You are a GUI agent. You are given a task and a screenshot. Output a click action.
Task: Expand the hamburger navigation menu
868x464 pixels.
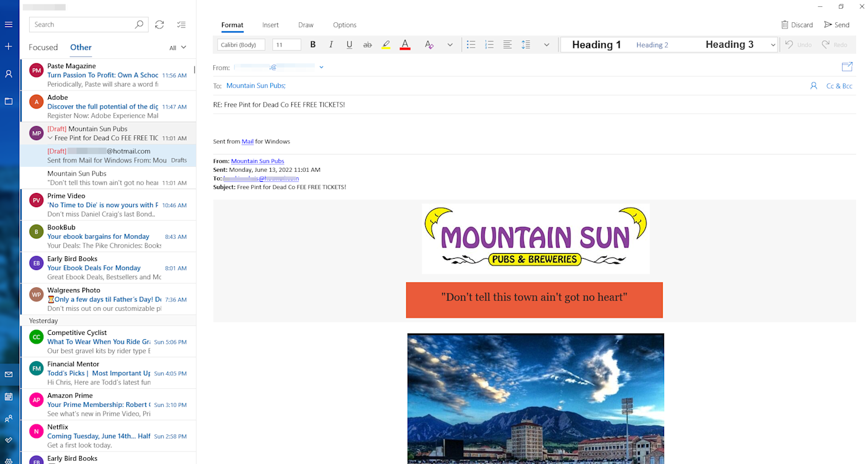coord(9,25)
